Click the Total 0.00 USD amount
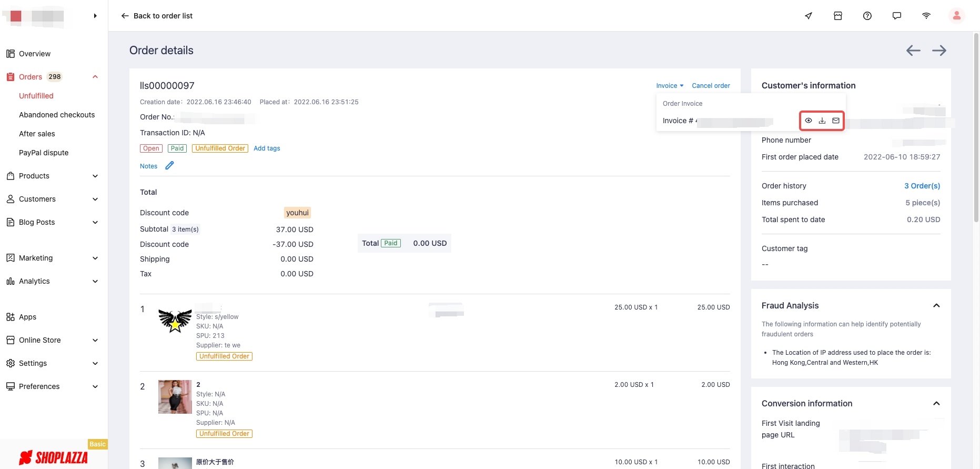The height and width of the screenshot is (469, 980). pyautogui.click(x=430, y=243)
